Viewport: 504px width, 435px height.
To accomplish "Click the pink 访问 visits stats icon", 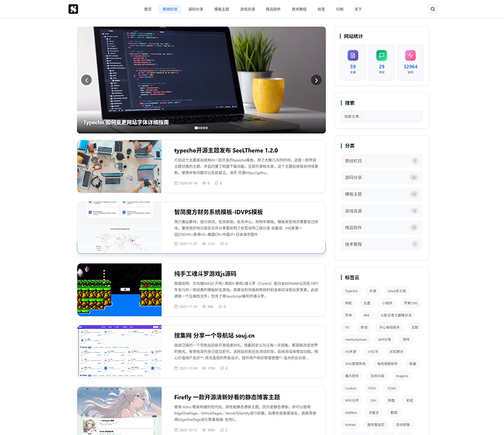I will point(409,55).
